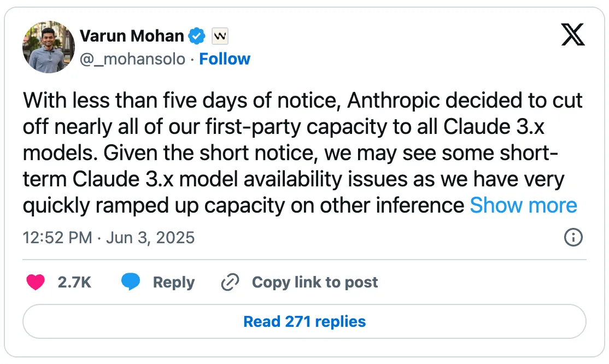Viewport: 609px width, 364px height.
Task: Follow @_mohansolo via the Follow link
Action: point(225,59)
